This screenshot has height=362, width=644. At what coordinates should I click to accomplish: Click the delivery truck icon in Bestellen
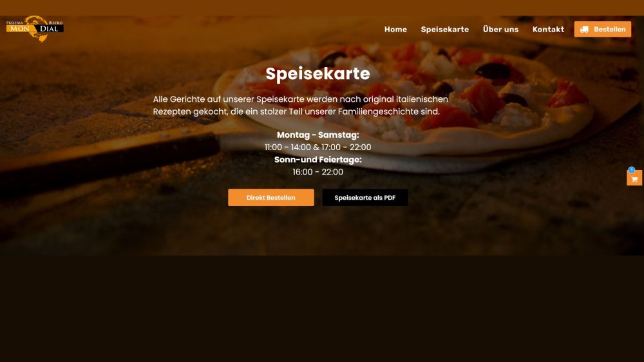click(x=584, y=30)
